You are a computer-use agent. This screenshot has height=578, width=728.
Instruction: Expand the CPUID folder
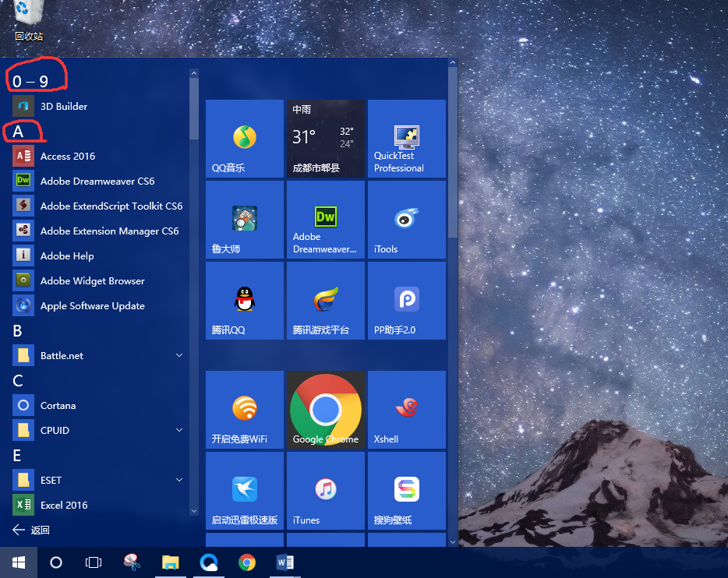(179, 430)
